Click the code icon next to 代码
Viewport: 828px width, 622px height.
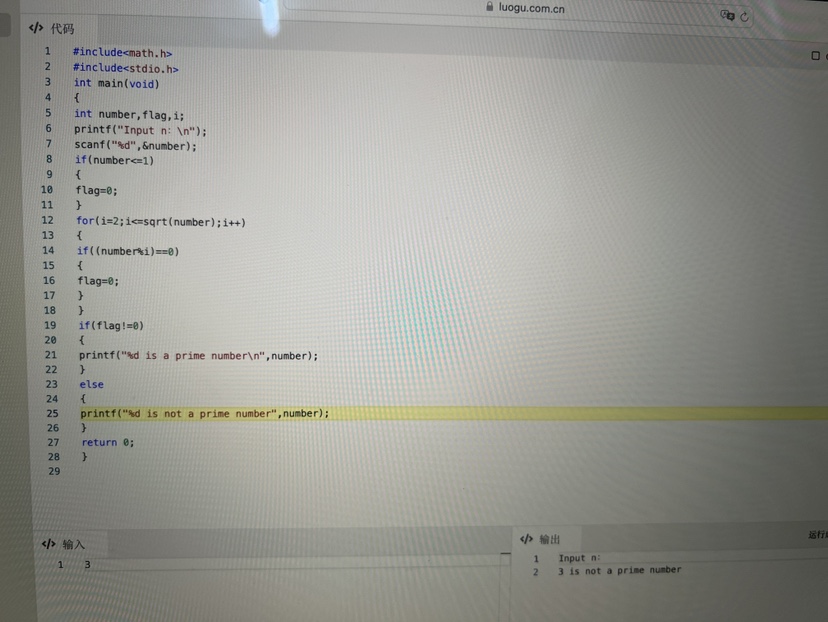(36, 28)
